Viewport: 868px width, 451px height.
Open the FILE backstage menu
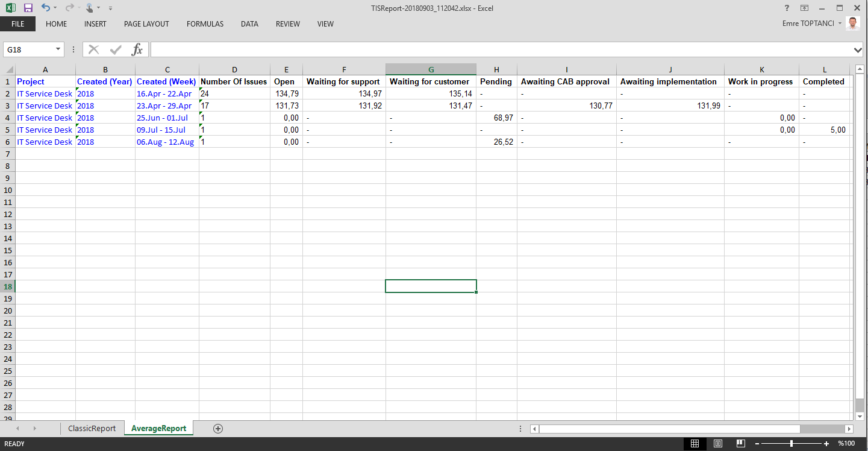click(x=17, y=24)
